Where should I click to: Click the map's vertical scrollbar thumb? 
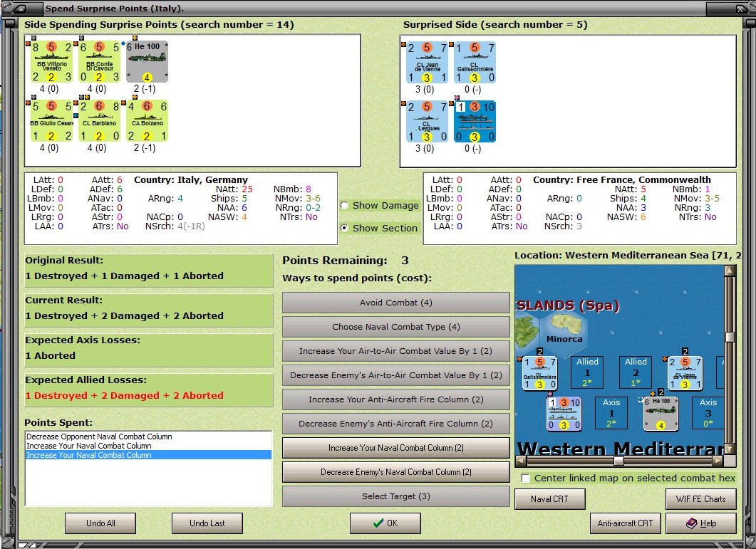coord(730,336)
